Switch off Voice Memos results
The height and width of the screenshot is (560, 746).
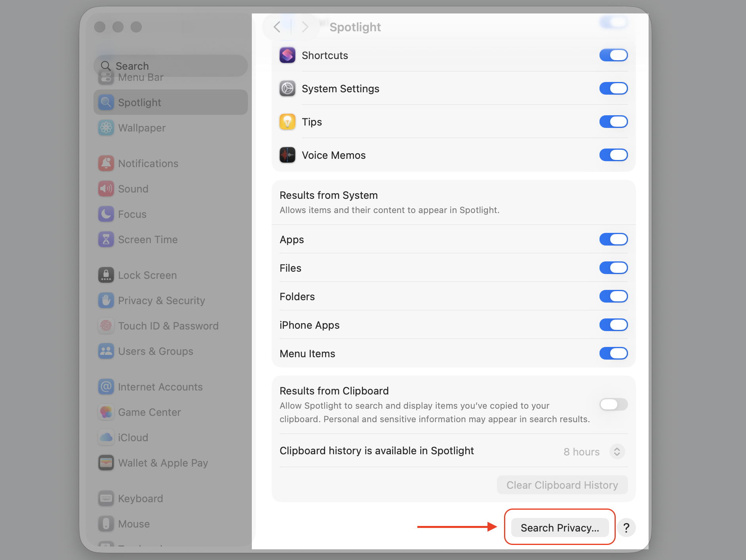613,155
